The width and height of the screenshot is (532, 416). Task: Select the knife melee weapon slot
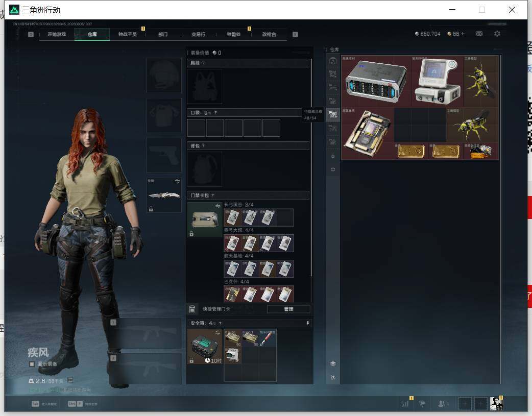click(164, 195)
